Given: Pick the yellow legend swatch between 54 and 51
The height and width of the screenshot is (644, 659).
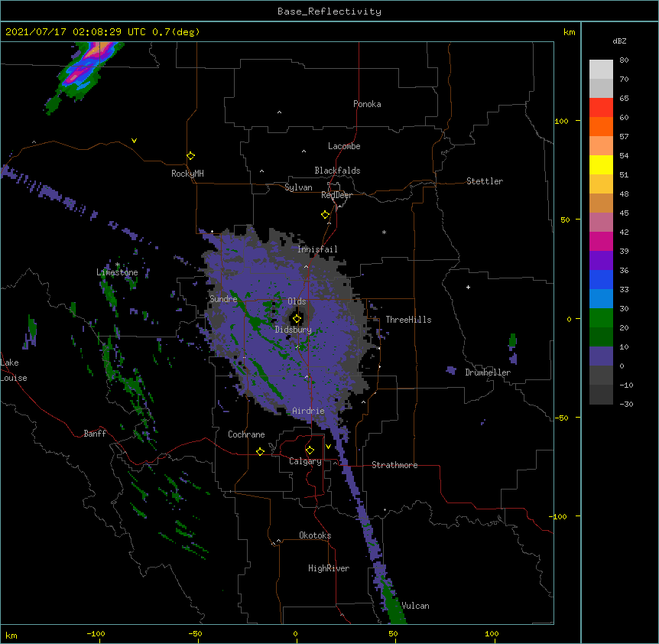Looking at the screenshot, I should pos(601,164).
